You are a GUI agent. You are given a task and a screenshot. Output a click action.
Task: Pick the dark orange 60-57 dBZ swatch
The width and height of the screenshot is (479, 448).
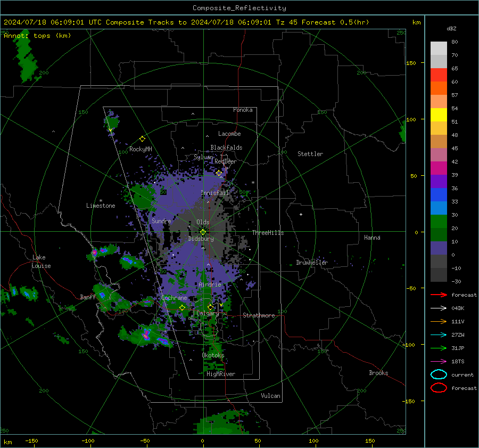439,88
